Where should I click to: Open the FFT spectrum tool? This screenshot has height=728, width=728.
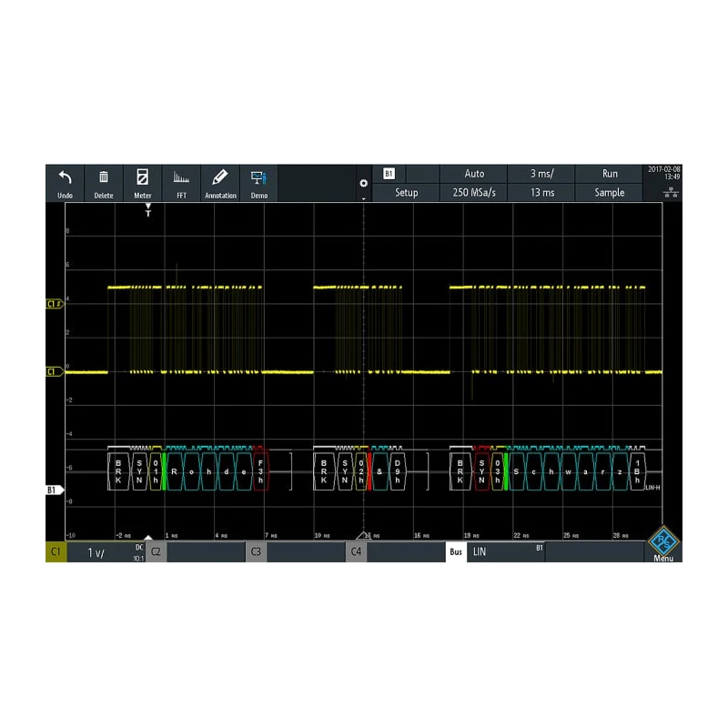(181, 183)
